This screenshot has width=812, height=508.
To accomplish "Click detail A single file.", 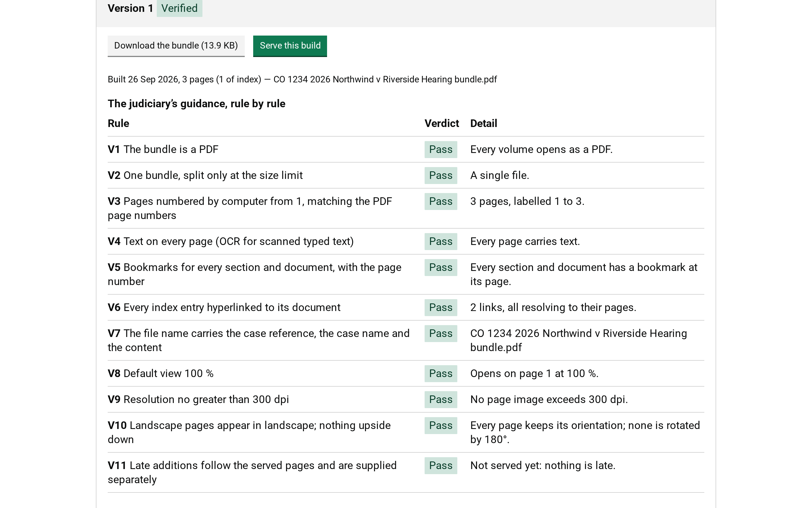I will (x=500, y=175).
